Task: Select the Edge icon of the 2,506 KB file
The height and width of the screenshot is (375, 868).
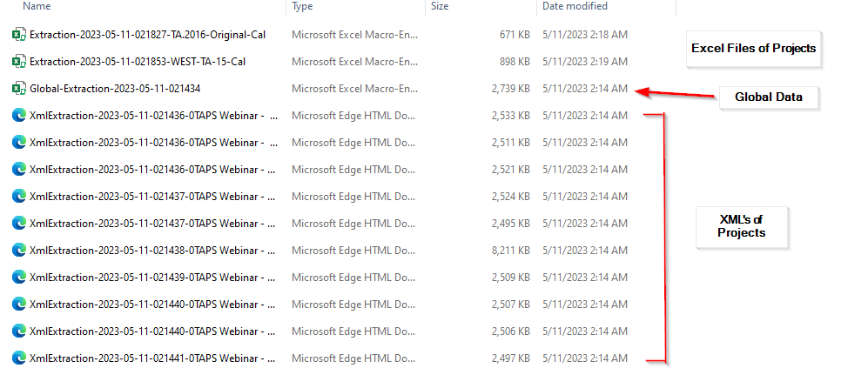Action: click(18, 331)
